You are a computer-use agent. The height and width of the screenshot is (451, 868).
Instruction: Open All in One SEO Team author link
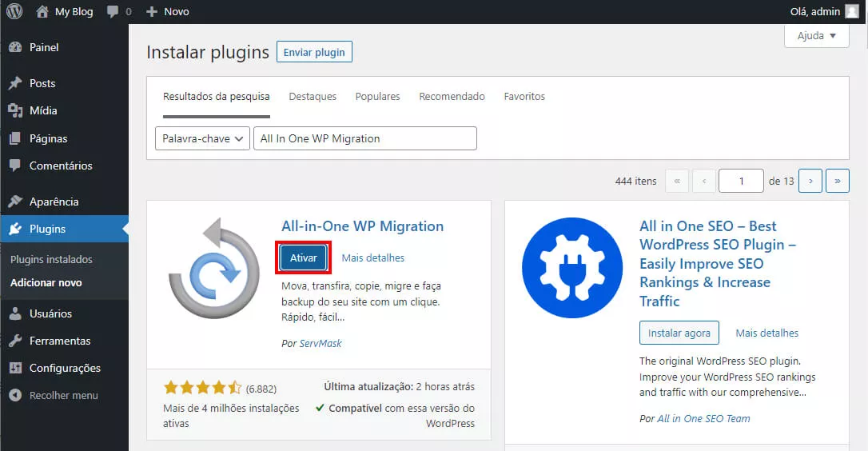(703, 419)
